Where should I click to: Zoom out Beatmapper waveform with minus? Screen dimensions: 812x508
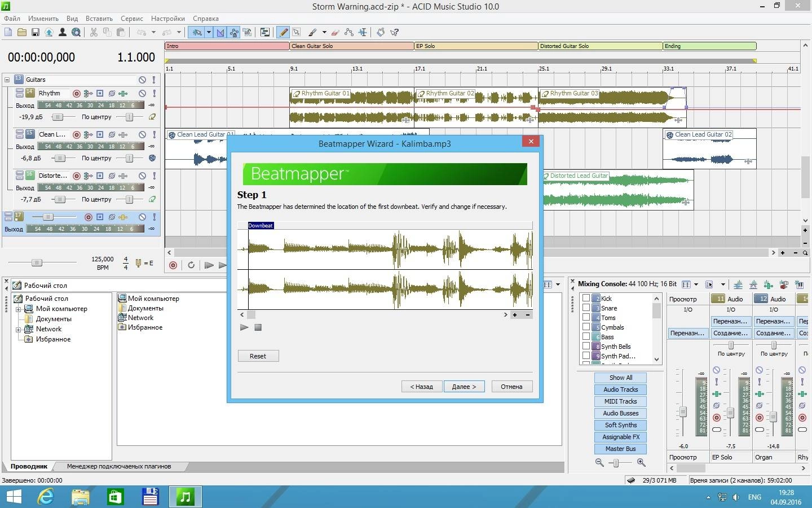(528, 315)
